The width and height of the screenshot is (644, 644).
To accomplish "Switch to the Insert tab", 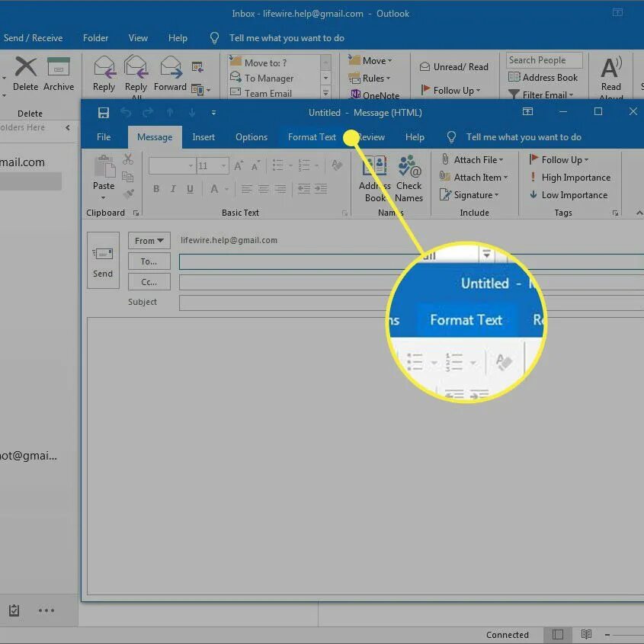I will click(203, 137).
